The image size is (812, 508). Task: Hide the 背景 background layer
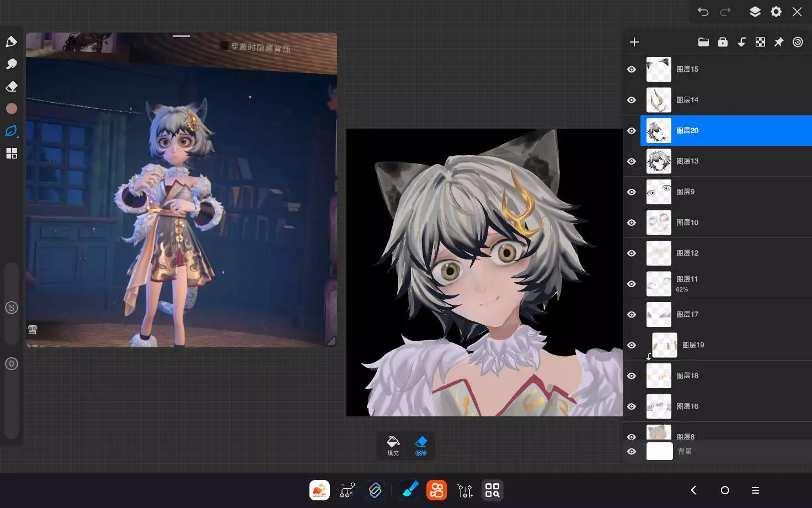point(632,452)
